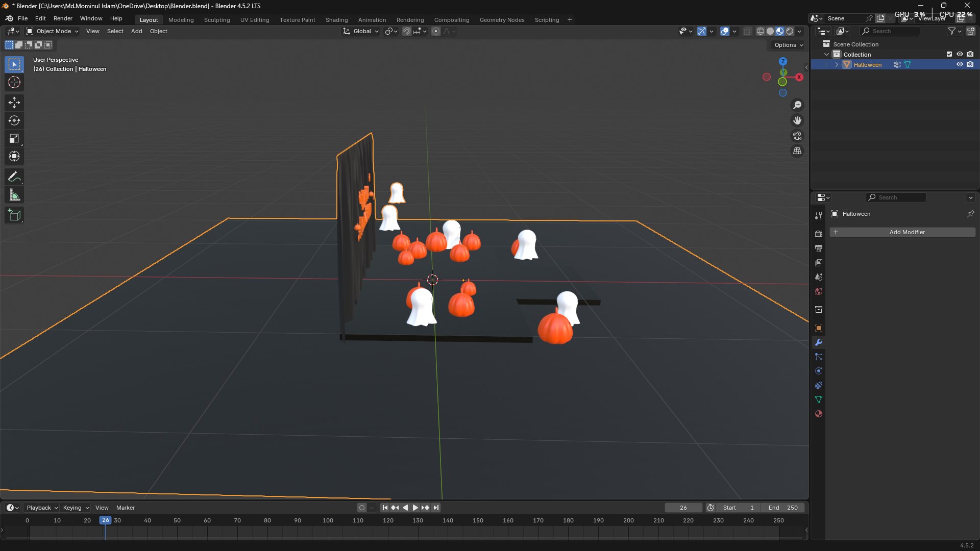
Task: Toggle X-ray mode
Action: coord(747,31)
